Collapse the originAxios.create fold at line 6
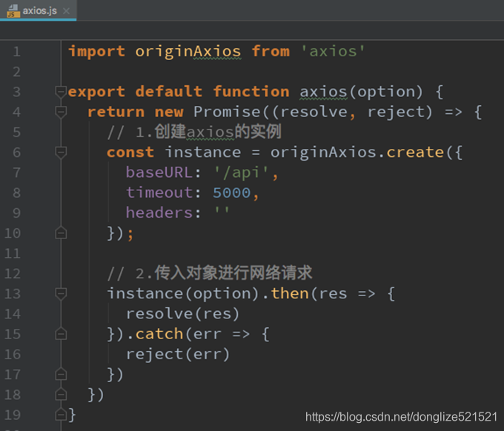 tap(61, 153)
